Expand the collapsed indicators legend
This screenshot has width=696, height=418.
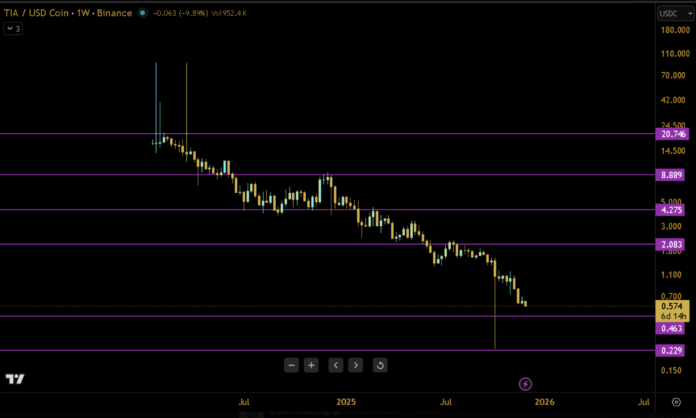point(13,29)
